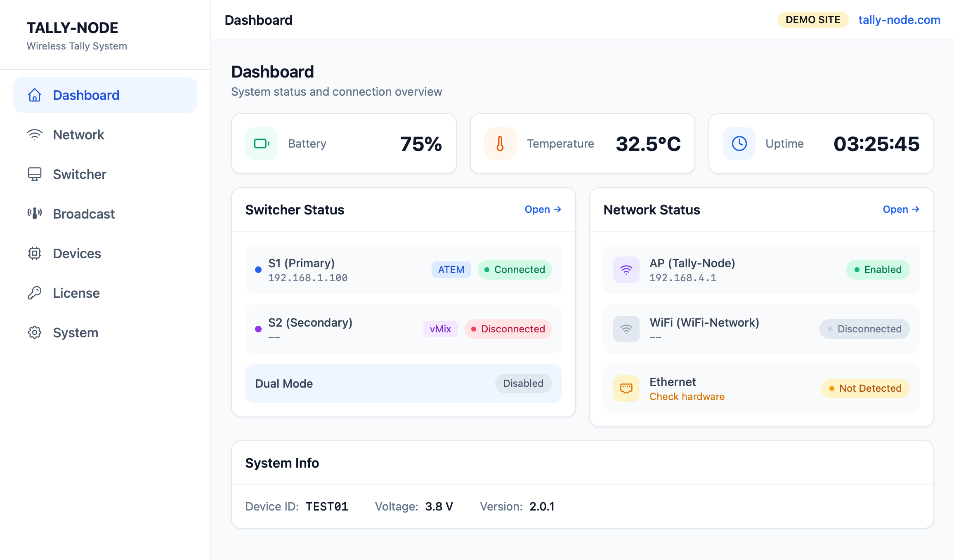Click the yellow Ethernet port icon
Viewport: 954px width, 560px height.
point(626,388)
